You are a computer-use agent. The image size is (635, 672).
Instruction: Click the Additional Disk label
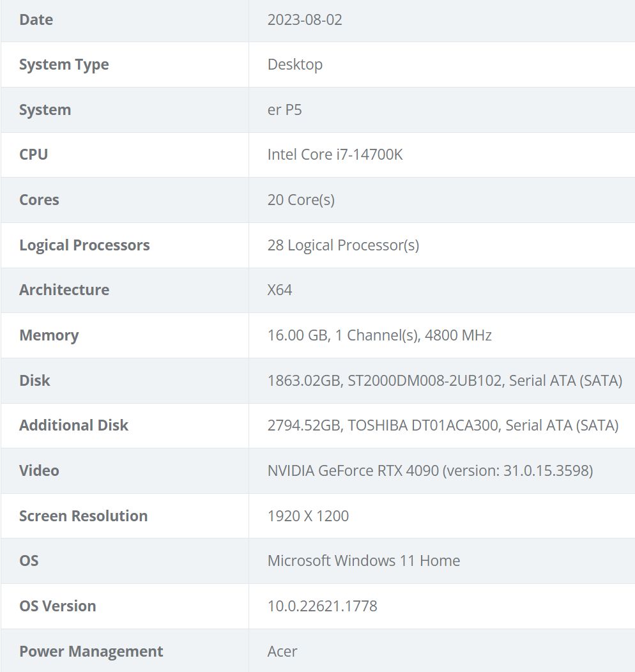coord(73,425)
